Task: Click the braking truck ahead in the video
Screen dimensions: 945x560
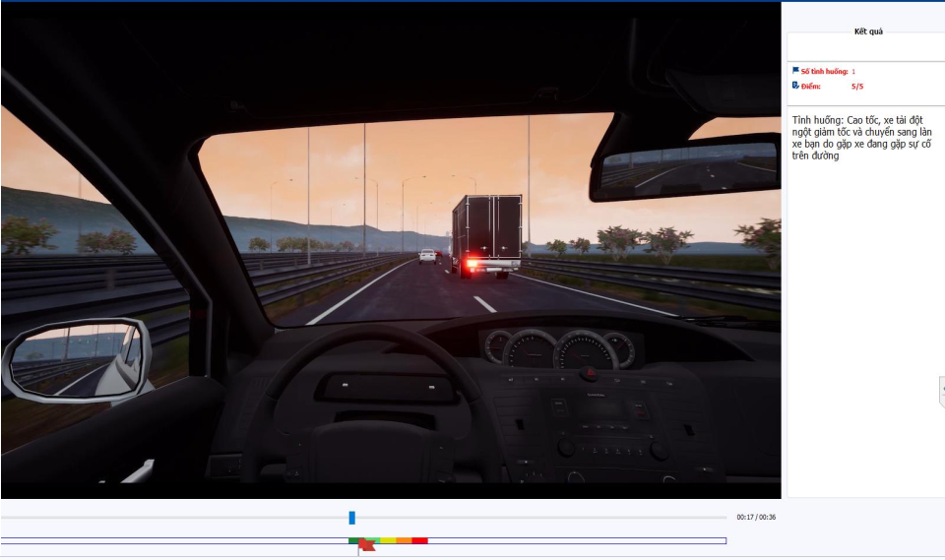Action: pos(486,235)
